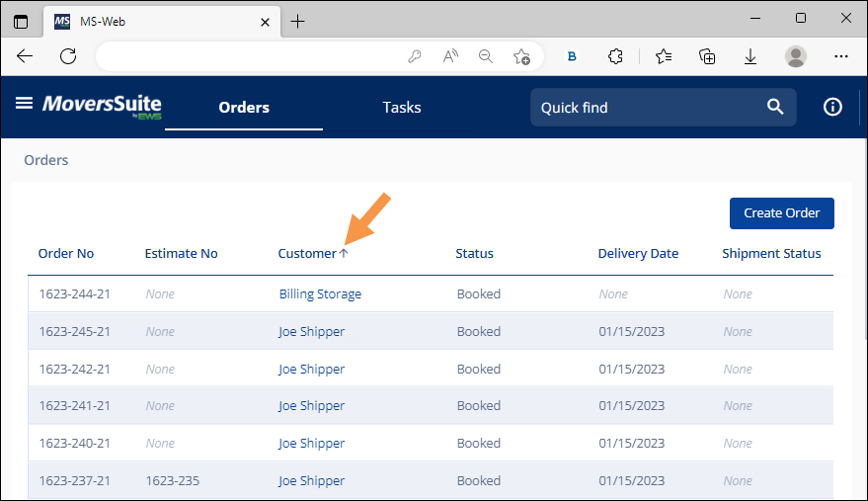Click into the Quick find field

[x=642, y=108]
